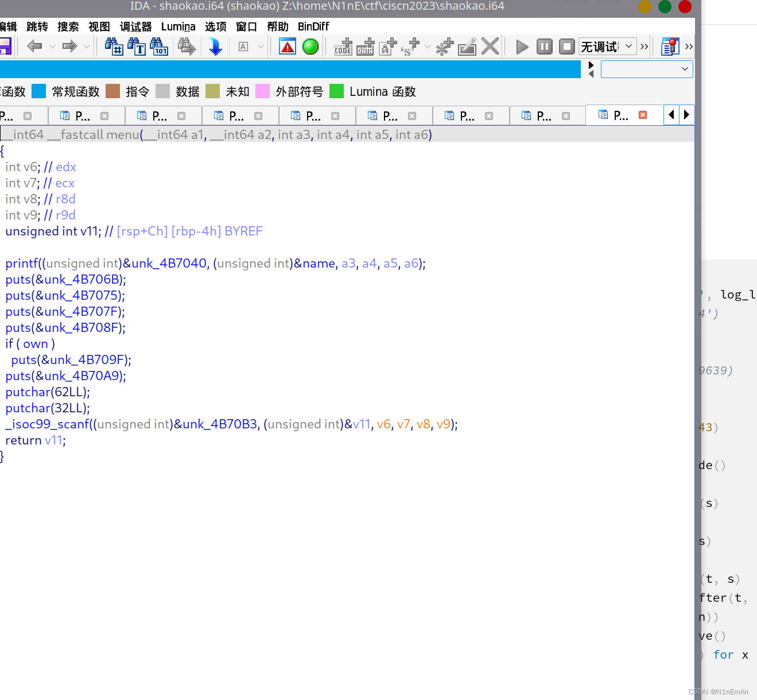Image resolution: width=757 pixels, height=700 pixels.
Task: Close the active tab using red X
Action: (x=643, y=115)
